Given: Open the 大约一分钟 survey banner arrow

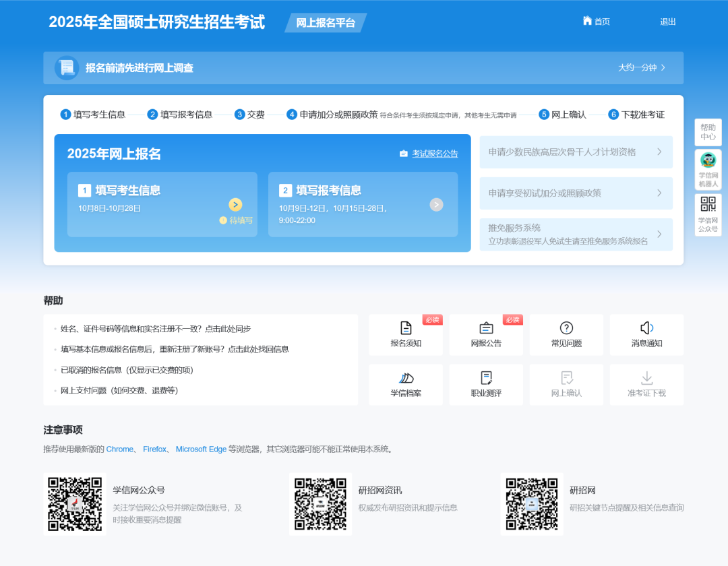Looking at the screenshot, I should click(663, 67).
